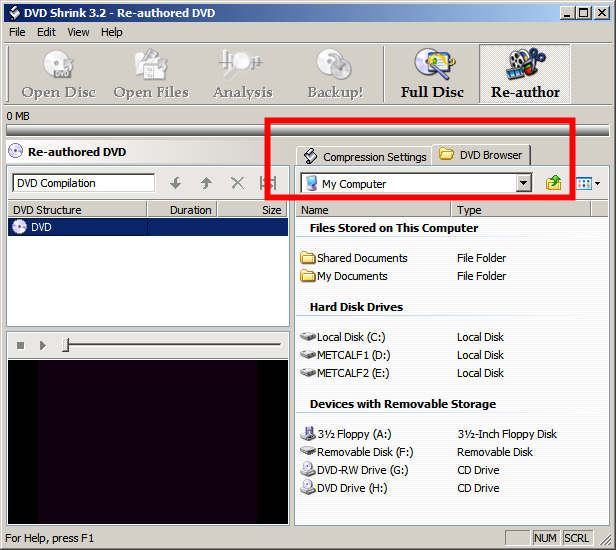Play the preview video
The width and height of the screenshot is (616, 550).
point(43,345)
